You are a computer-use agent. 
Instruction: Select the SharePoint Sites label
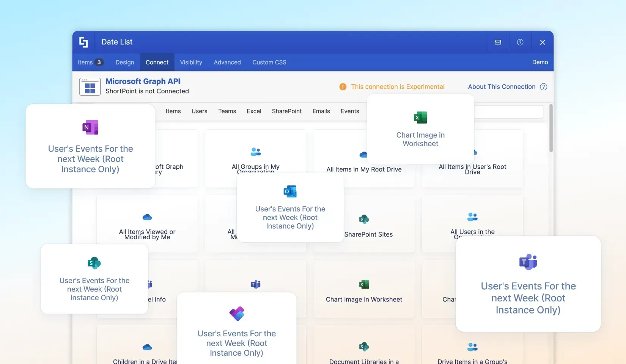point(368,234)
